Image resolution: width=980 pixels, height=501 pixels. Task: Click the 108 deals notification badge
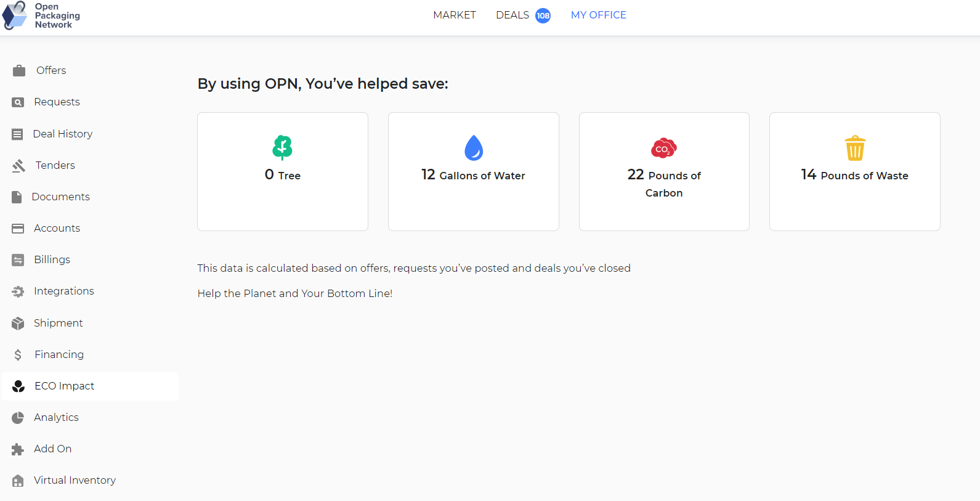click(x=543, y=16)
